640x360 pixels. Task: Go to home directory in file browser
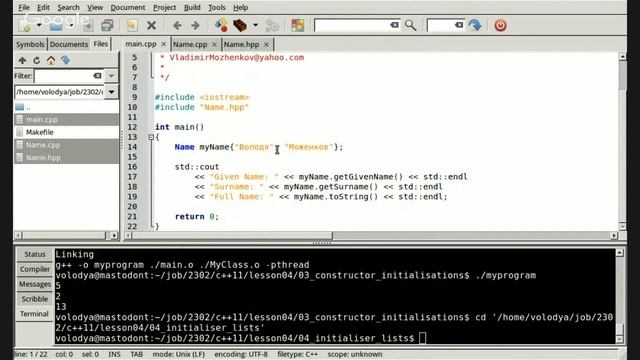tap(51, 60)
